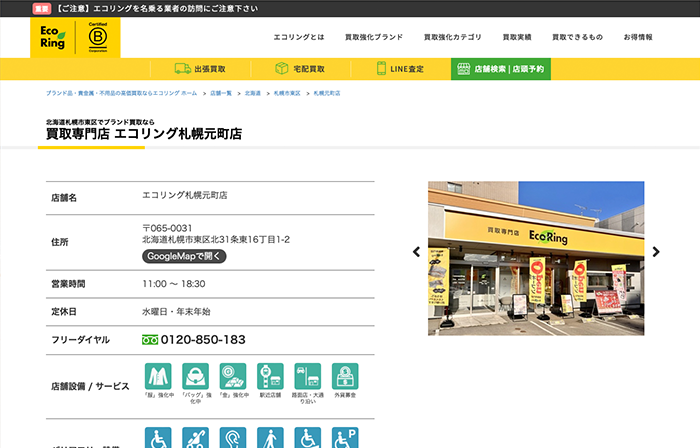Click the watch 駅近店舗 icon

pyautogui.click(x=270, y=376)
